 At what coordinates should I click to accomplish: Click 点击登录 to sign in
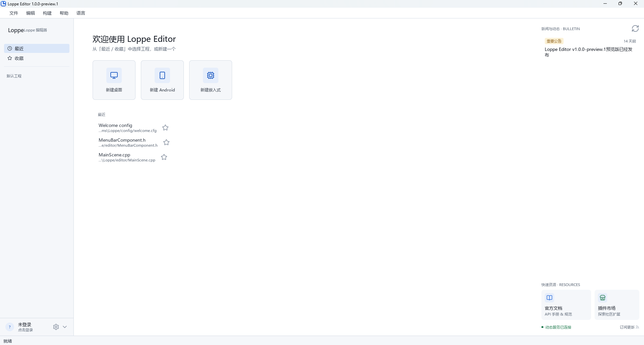pos(25,330)
